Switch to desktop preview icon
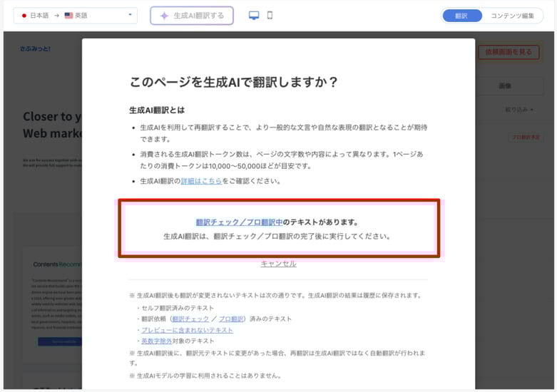The height and width of the screenshot is (392, 557). point(254,16)
